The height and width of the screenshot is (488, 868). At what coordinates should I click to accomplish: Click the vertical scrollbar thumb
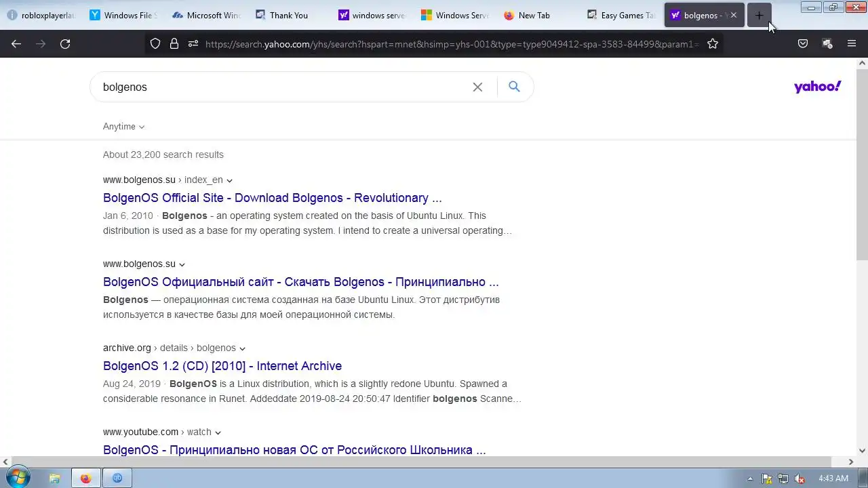(x=862, y=163)
